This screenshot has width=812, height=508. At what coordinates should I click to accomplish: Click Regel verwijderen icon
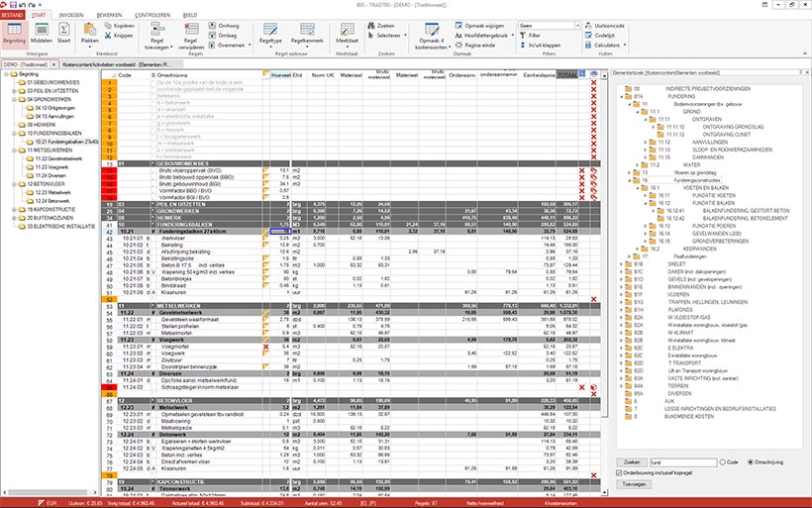coord(191,29)
